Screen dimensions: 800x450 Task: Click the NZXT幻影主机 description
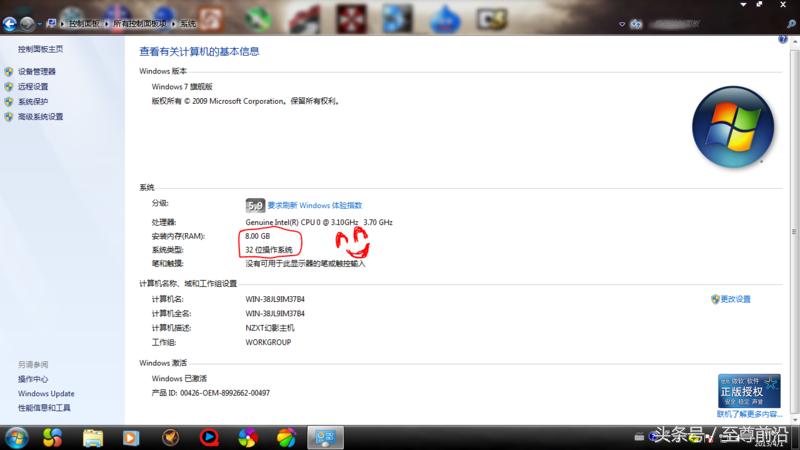pos(270,328)
